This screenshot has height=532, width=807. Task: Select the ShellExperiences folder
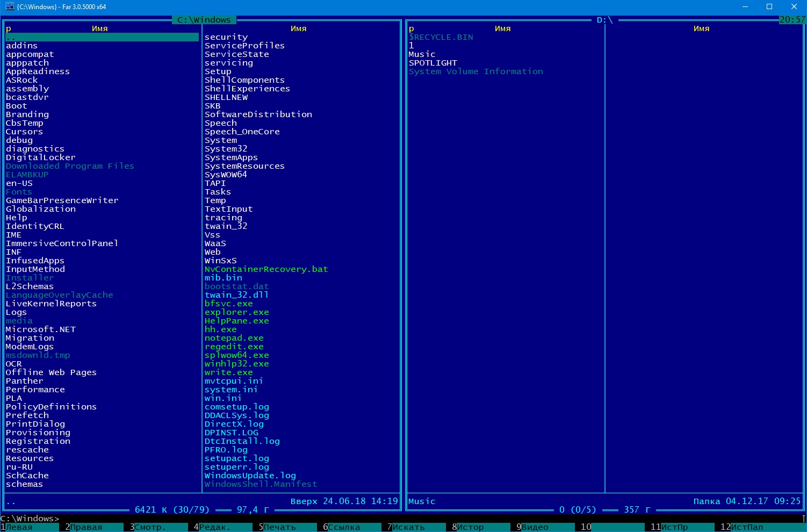pyautogui.click(x=248, y=89)
